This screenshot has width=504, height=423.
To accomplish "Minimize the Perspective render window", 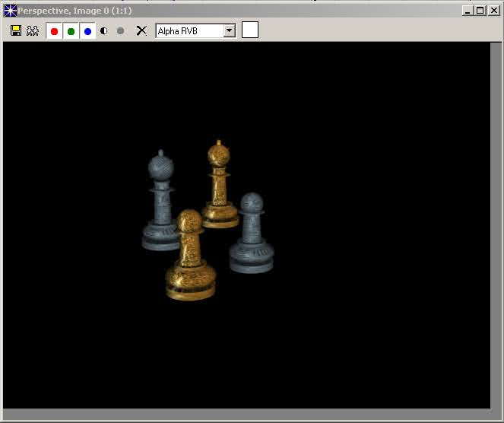I will pos(468,11).
